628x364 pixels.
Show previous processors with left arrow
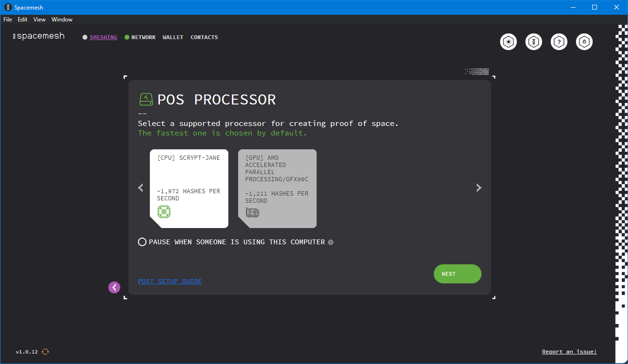140,188
